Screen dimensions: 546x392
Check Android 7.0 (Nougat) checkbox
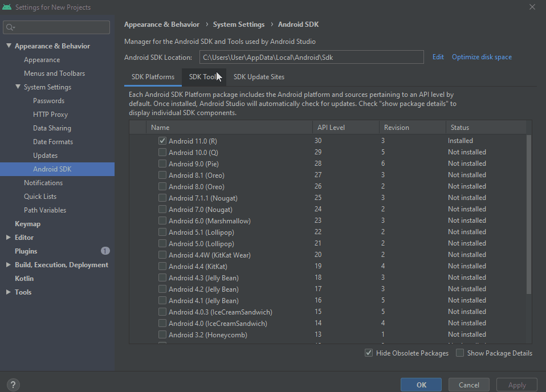click(x=162, y=209)
